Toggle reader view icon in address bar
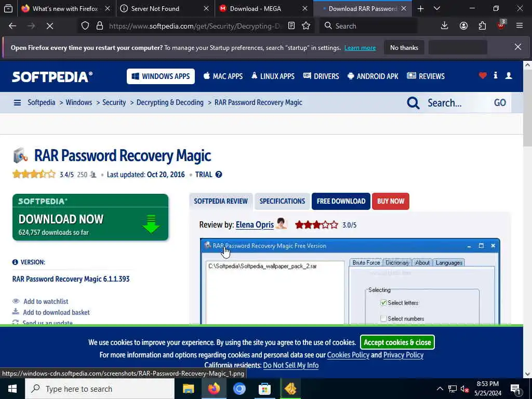 [291, 26]
